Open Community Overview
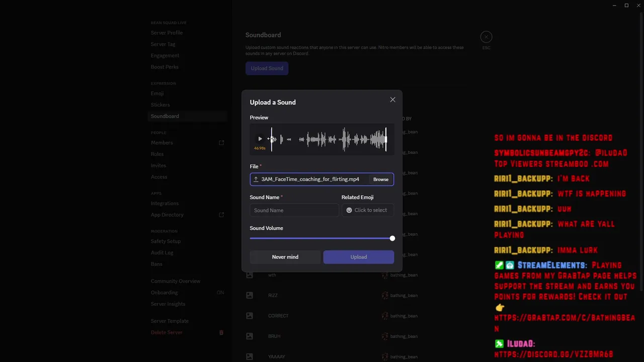Screen dimensions: 644x362 [x=176, y=281]
